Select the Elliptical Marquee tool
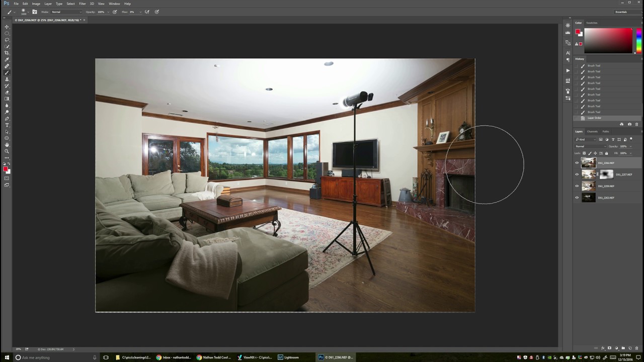 pos(7,33)
